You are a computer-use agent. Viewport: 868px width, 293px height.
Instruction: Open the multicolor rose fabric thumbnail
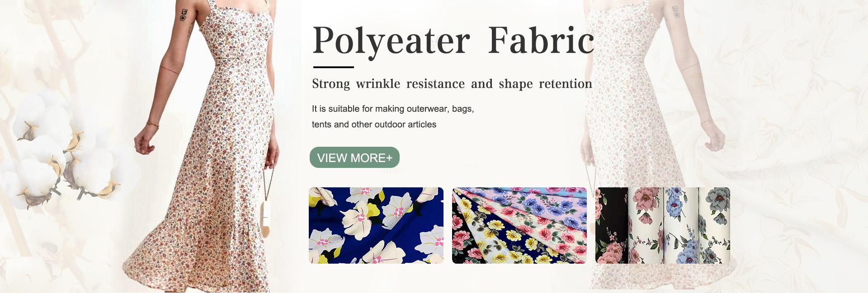(x=519, y=225)
